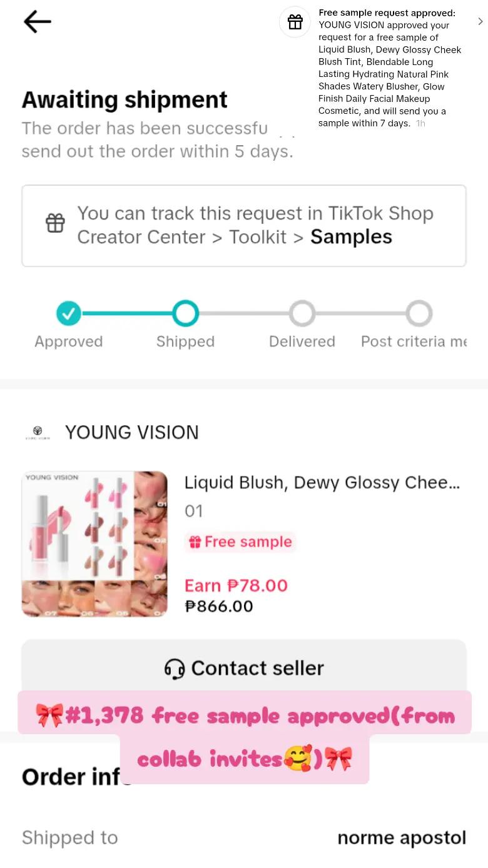Open YOUNG VISION shop logo
Screen dimensions: 488x868
click(x=37, y=432)
